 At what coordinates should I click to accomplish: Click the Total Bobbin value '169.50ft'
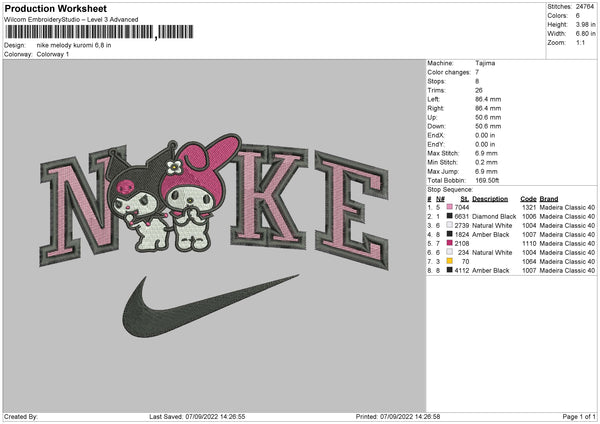coord(487,181)
